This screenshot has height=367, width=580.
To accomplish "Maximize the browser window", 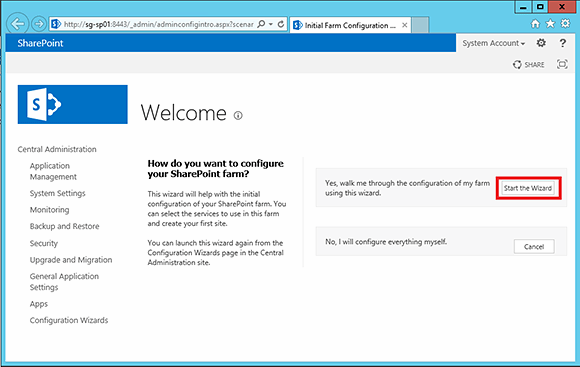I will [540, 7].
